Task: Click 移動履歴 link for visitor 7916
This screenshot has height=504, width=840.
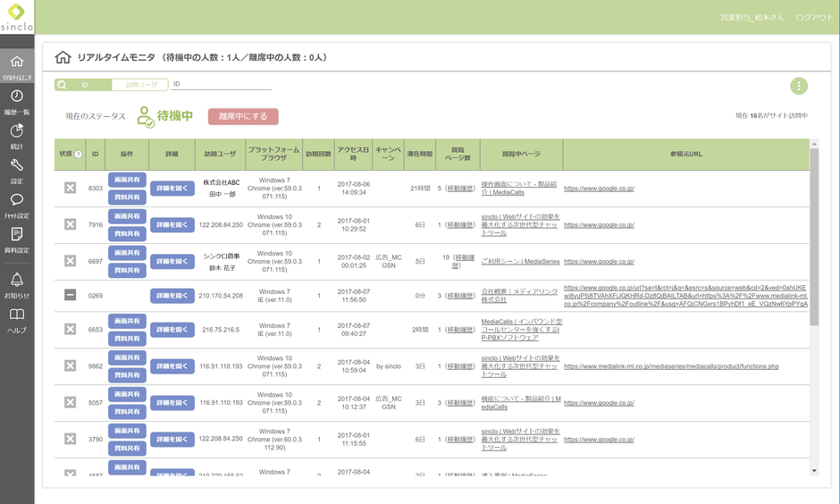Action: pos(460,224)
